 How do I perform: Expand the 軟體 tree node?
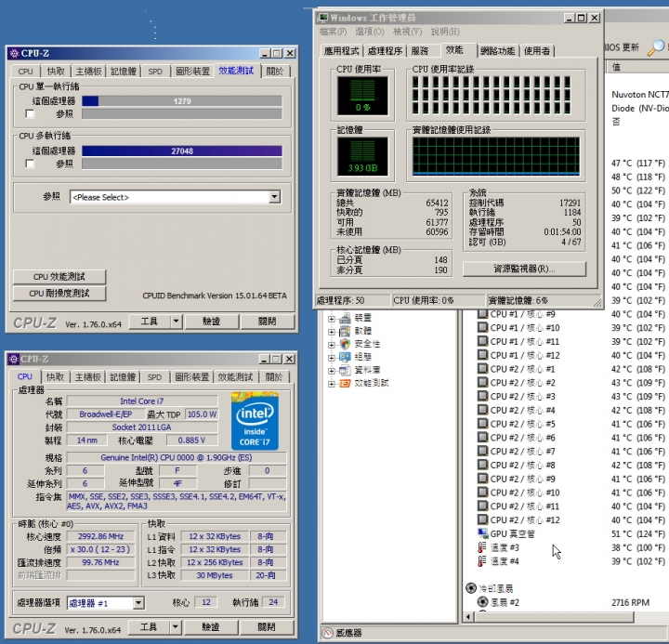[x=332, y=332]
